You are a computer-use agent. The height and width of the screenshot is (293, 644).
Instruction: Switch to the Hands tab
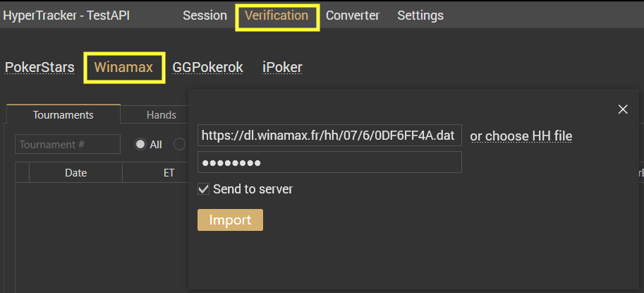(162, 115)
